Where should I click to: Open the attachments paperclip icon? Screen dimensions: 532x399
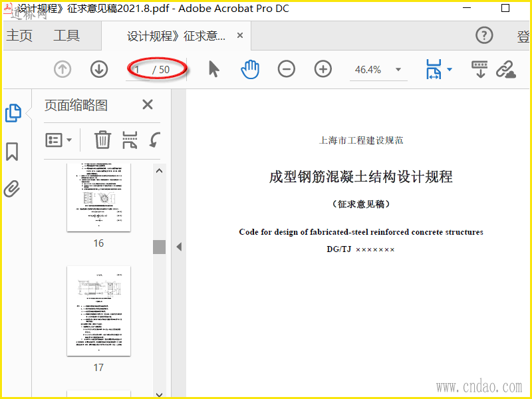(x=12, y=189)
